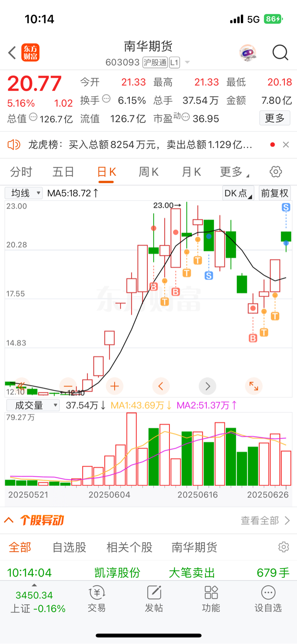Show the 总值 info tooltip icon

[33, 117]
